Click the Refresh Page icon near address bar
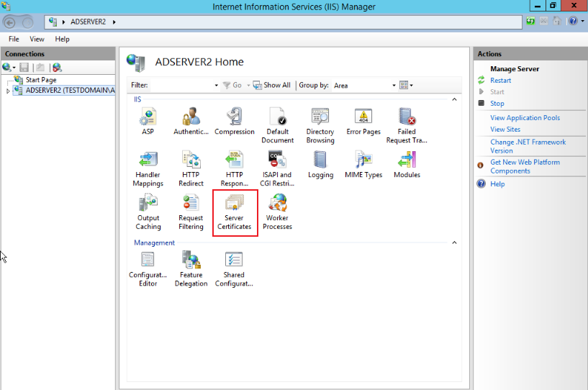 [530, 21]
